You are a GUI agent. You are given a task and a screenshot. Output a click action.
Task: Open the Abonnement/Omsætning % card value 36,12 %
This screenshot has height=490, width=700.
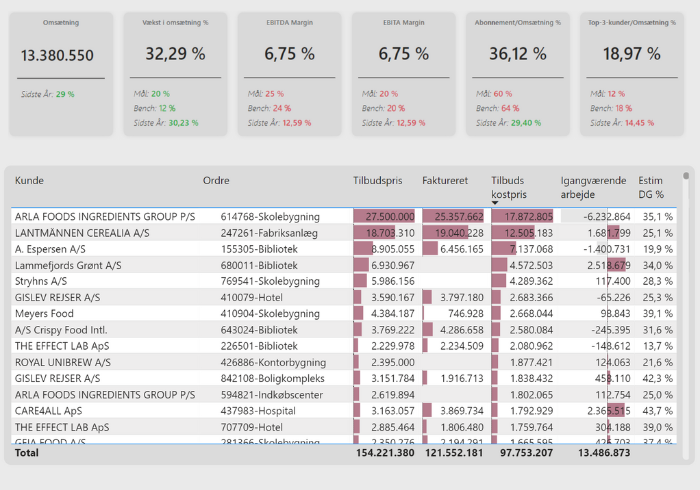519,54
